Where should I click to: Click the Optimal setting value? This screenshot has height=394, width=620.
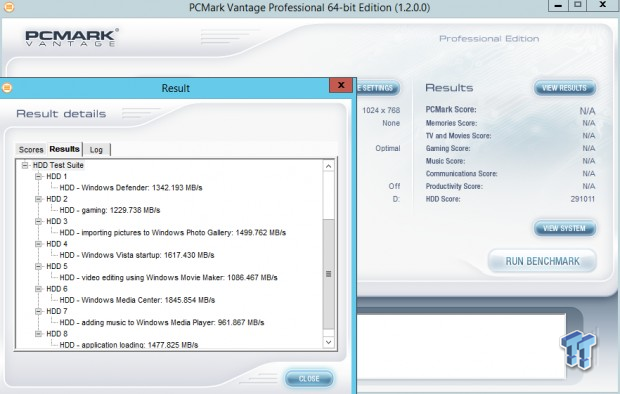(388, 148)
